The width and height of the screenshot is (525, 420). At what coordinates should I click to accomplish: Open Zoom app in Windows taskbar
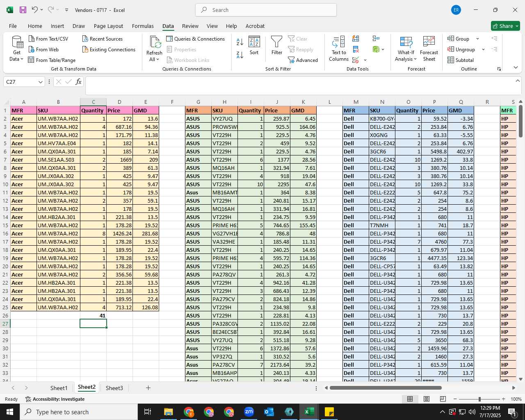pyautogui.click(x=249, y=412)
